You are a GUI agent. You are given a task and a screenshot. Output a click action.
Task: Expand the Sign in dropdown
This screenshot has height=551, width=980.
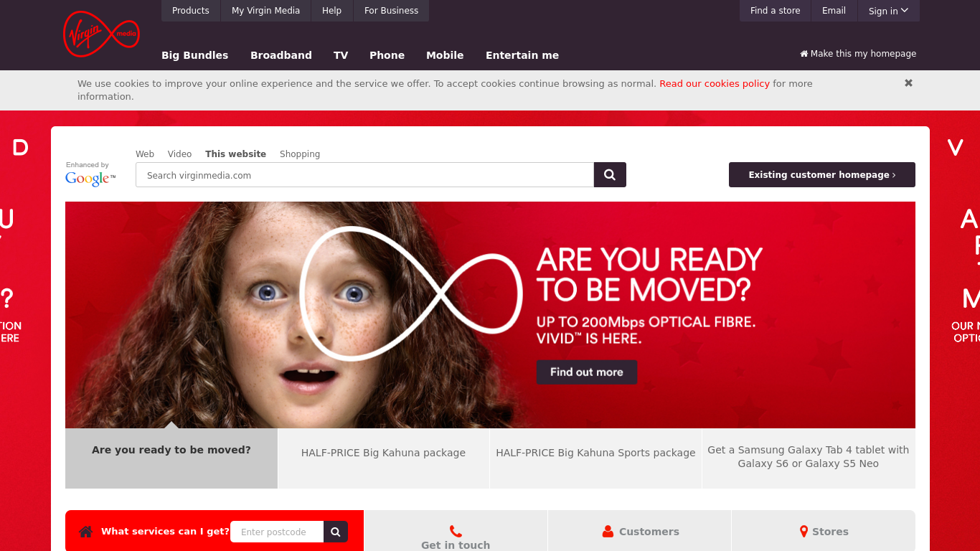coord(888,11)
